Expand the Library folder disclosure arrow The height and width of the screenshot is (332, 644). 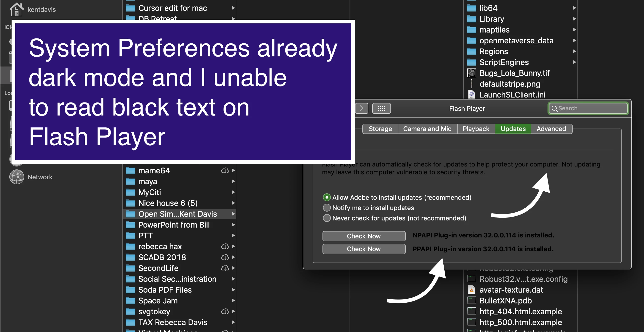[575, 19]
